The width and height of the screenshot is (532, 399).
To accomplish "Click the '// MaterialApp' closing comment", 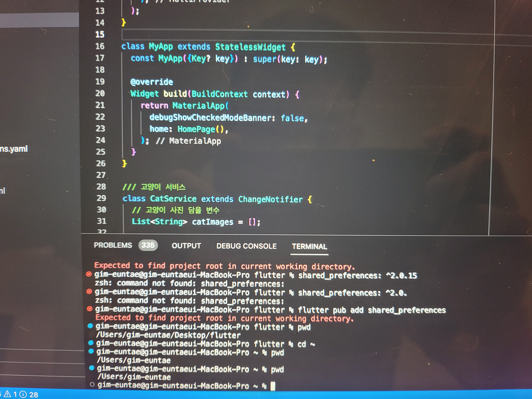I will [x=188, y=141].
